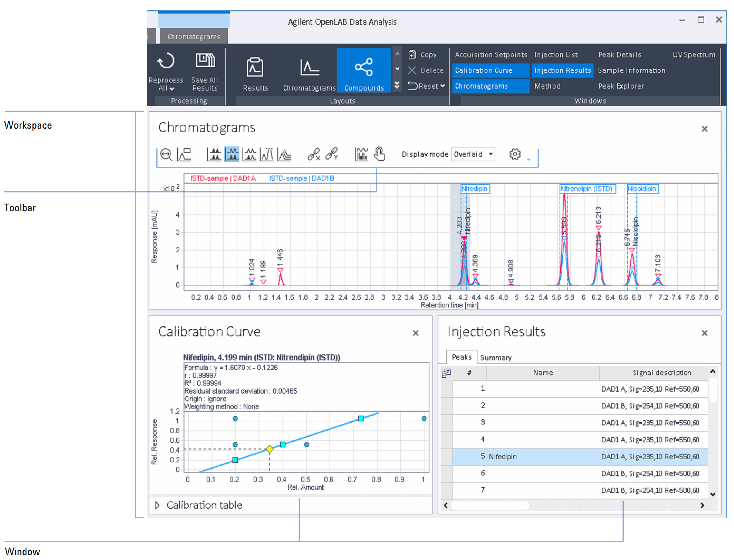Open the Display mode Overlaid dropdown

(473, 154)
